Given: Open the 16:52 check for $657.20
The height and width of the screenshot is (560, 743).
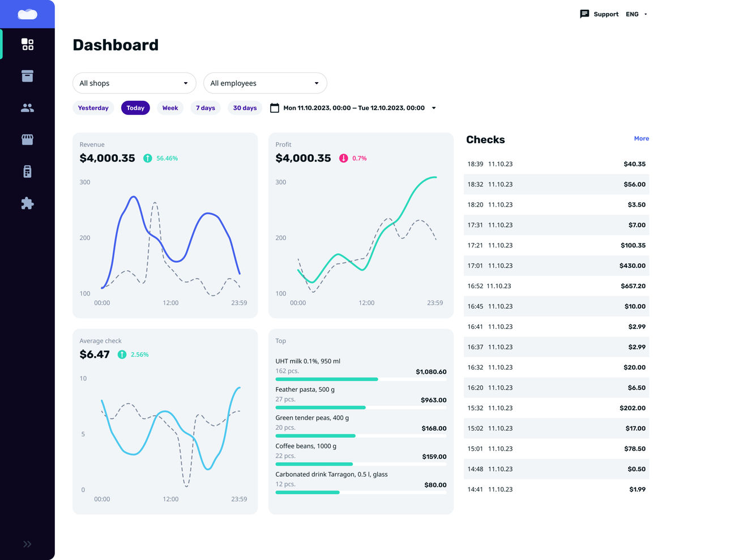Looking at the screenshot, I should [x=557, y=286].
